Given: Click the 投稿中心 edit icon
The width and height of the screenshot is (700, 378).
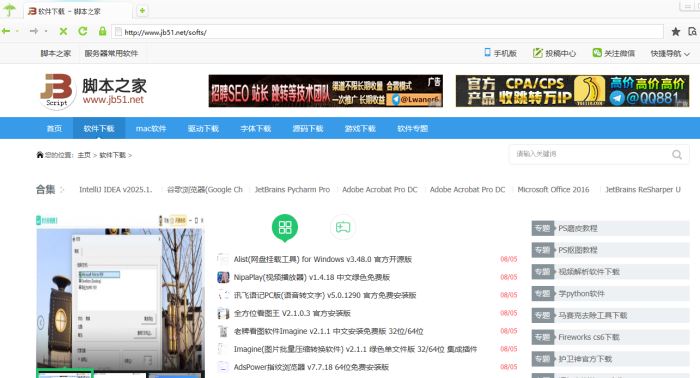Looking at the screenshot, I should pos(538,53).
